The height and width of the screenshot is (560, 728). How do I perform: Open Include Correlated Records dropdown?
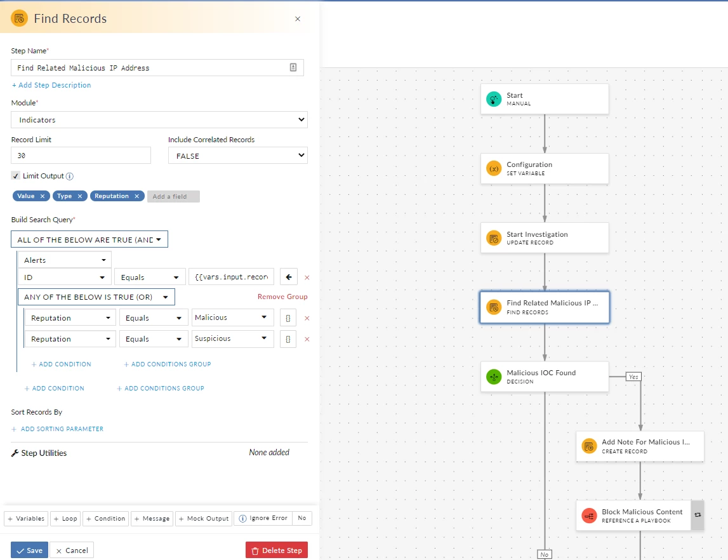238,156
